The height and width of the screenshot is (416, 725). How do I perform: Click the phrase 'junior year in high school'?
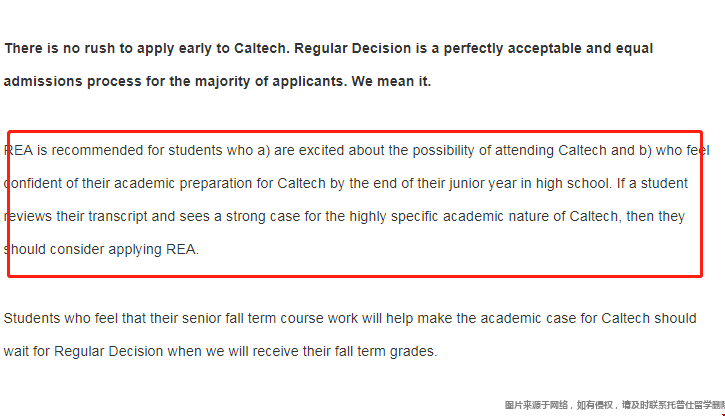[506, 183]
